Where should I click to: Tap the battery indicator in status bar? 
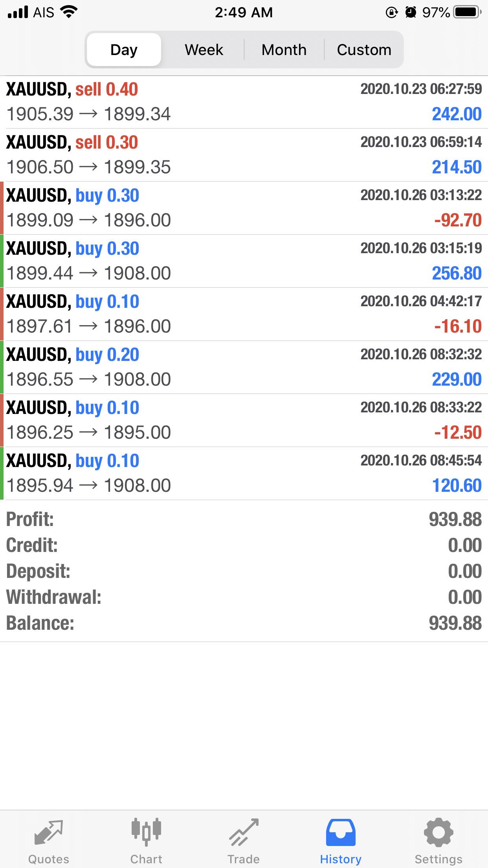[x=467, y=12]
